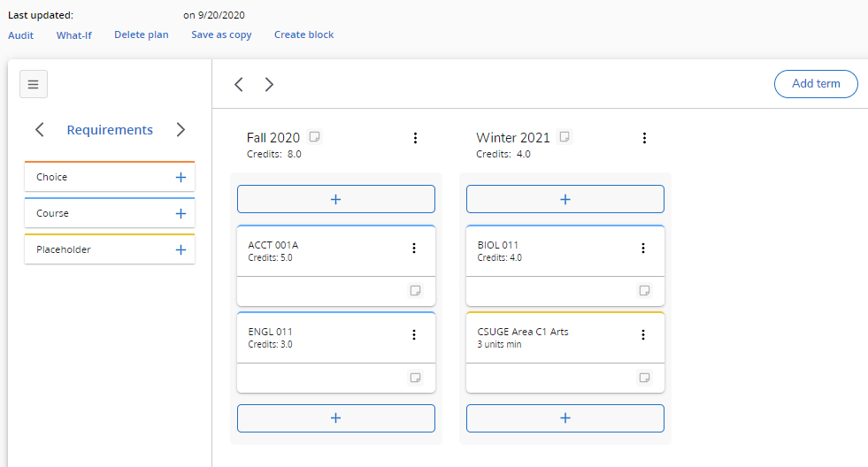Open note icon under ENGL 011 card

click(x=414, y=378)
